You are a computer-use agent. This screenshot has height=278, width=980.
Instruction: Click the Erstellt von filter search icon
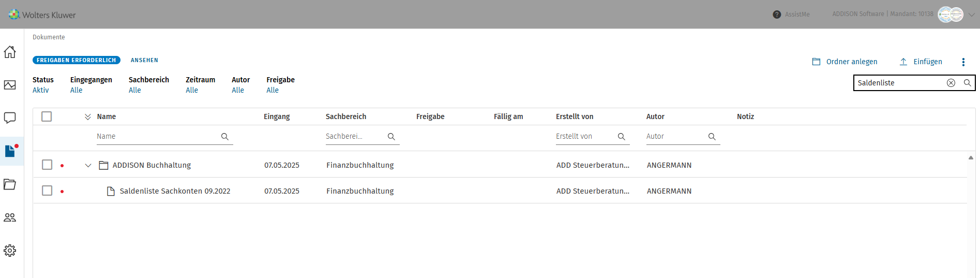click(622, 137)
